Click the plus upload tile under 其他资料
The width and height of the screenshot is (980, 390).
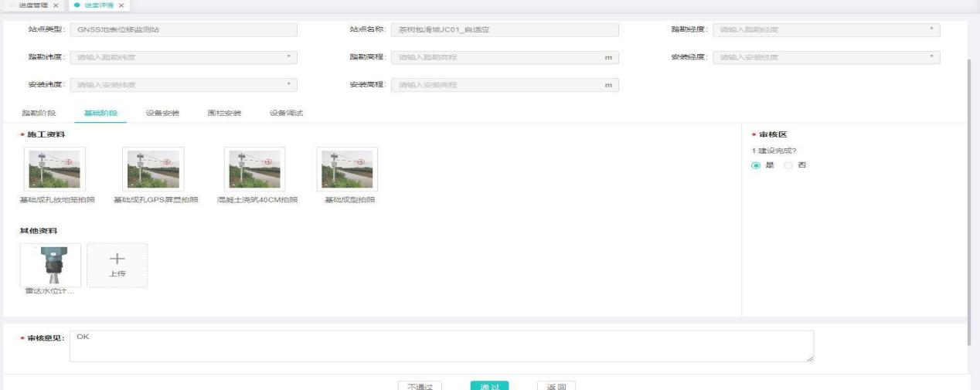pos(117,265)
